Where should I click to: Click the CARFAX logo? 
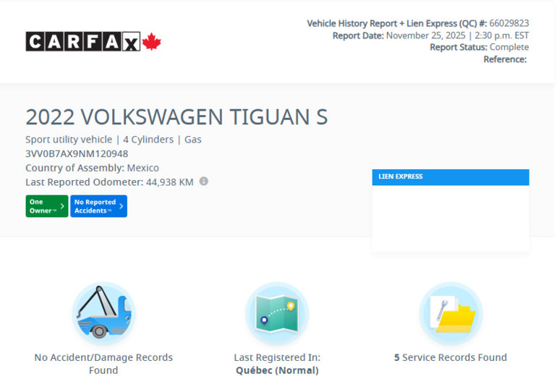click(x=83, y=42)
